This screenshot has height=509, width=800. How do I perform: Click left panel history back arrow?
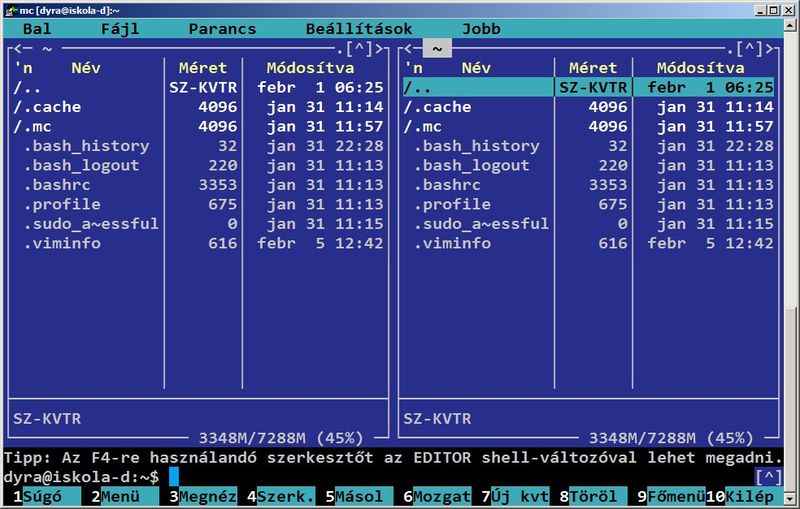[18, 48]
